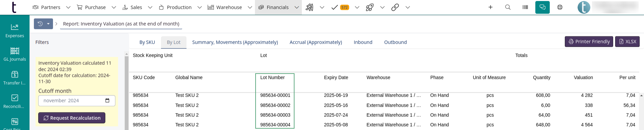This screenshot has width=644, height=130.
Task: Click the barcode scanner icon
Action: (x=525, y=7)
